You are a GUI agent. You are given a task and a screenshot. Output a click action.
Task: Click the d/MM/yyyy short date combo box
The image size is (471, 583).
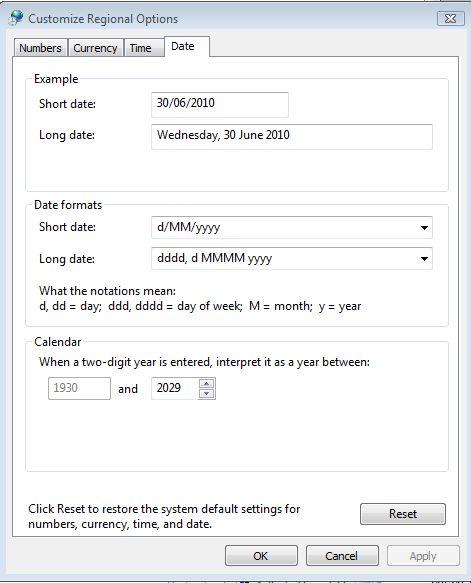[x=291, y=228]
